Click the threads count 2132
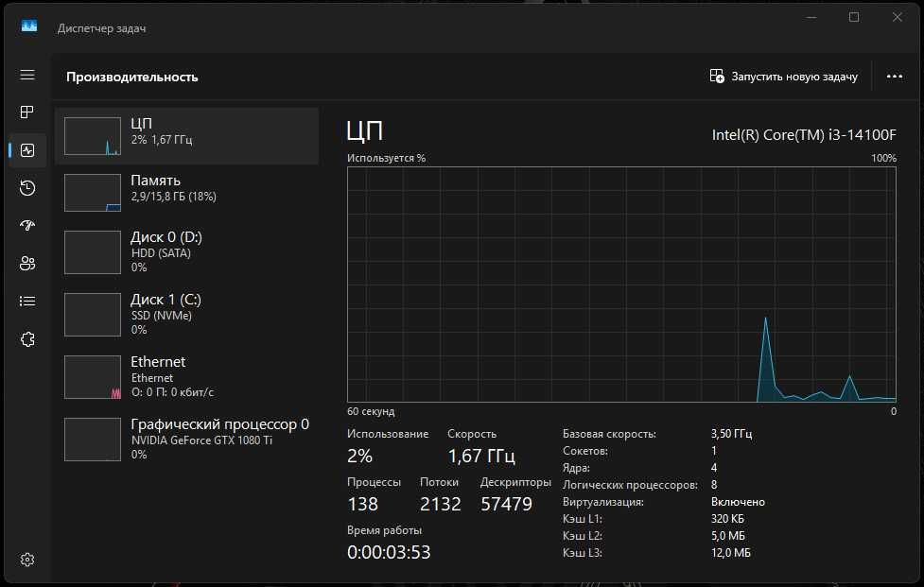Screen dimensions: 924x587 click(x=440, y=504)
